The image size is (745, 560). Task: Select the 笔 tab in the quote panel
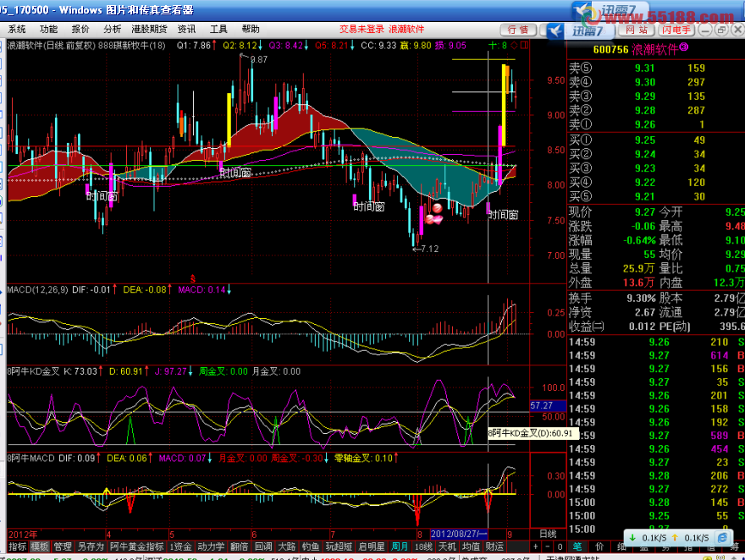[577, 546]
